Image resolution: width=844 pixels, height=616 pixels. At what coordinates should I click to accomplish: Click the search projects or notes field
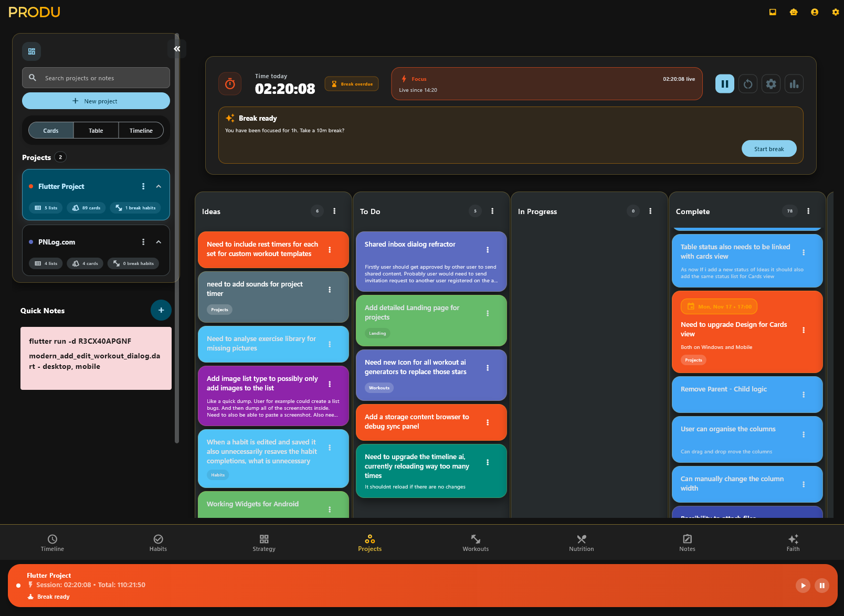(96, 78)
